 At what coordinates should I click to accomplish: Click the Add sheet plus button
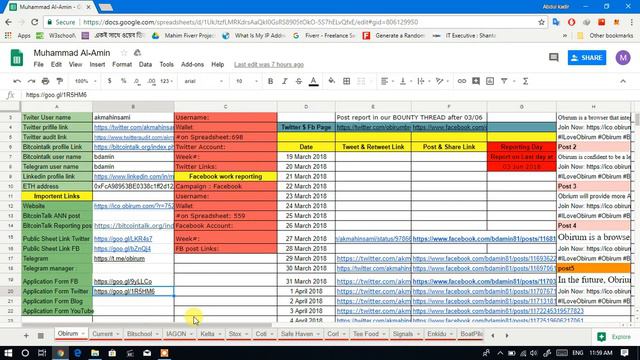coord(26,336)
